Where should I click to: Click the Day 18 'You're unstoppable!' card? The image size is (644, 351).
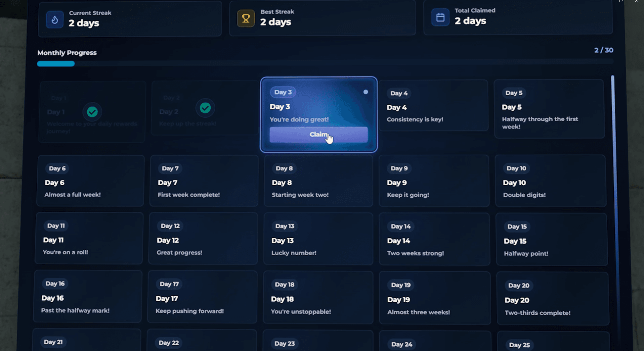click(318, 297)
